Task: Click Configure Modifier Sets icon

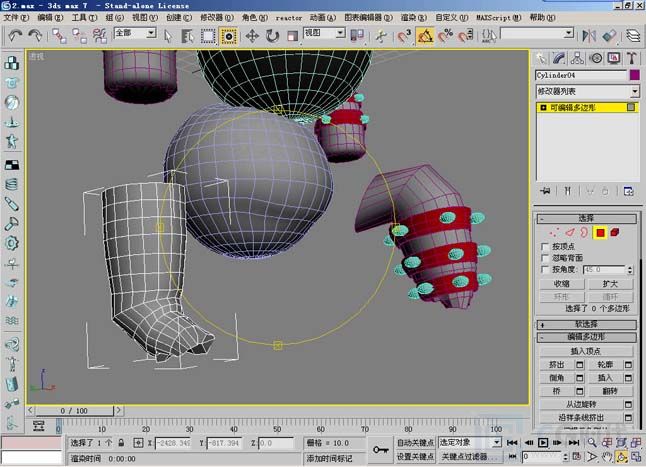Action: coord(628,191)
